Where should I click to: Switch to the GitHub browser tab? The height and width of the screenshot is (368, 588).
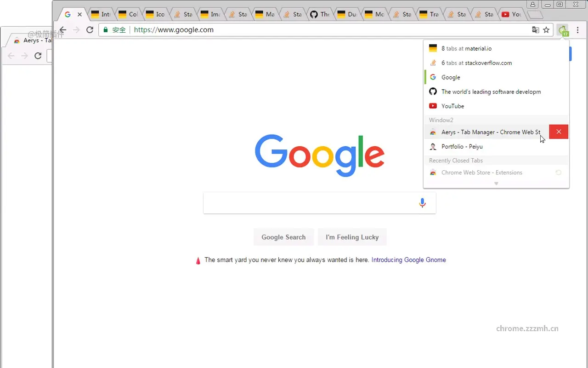(320, 14)
